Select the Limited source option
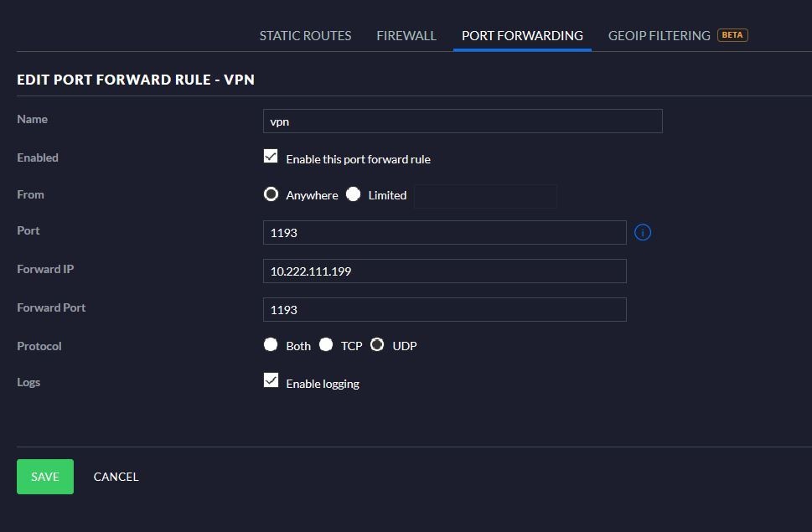Screen dimensions: 812x532 point(354,194)
